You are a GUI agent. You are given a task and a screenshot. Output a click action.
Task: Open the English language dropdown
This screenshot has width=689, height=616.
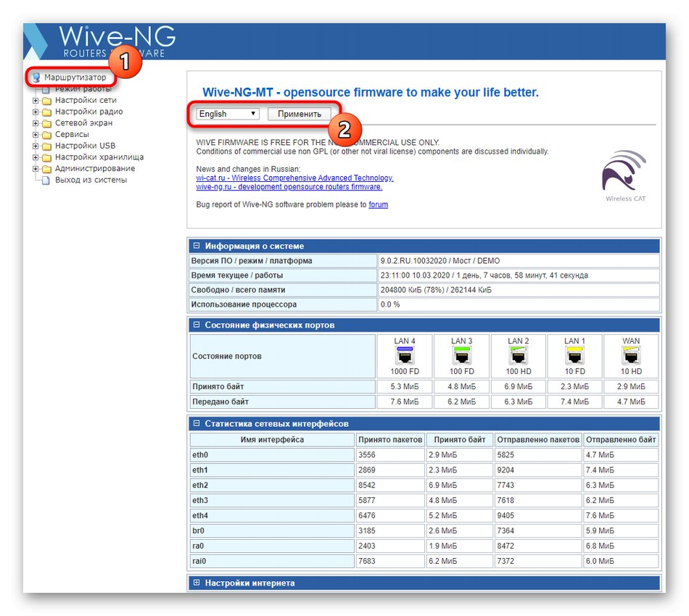tap(228, 114)
